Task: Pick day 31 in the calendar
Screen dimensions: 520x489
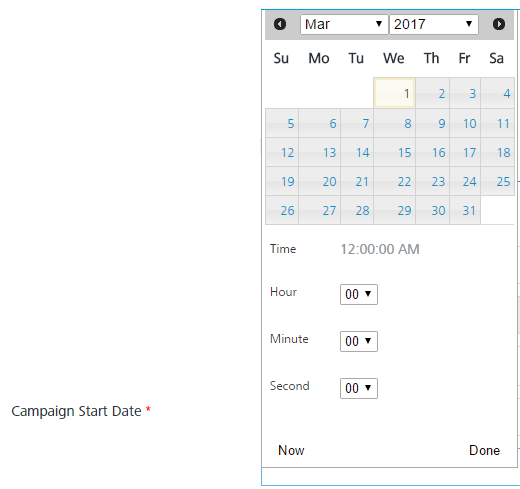Action: (x=465, y=210)
